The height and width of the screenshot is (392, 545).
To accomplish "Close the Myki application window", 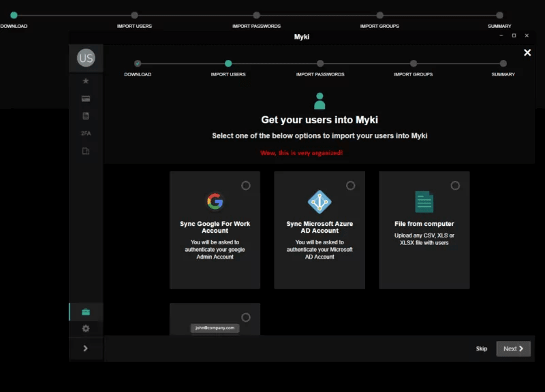I will (x=527, y=35).
